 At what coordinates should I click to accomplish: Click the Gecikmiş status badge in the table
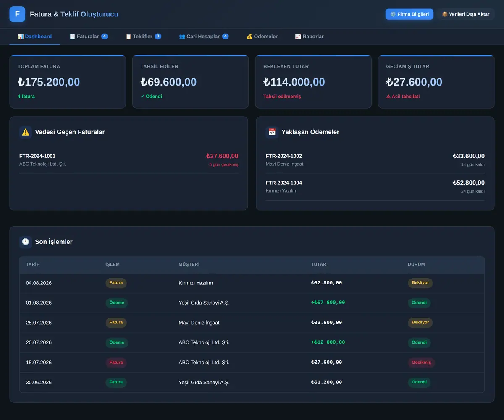click(x=421, y=363)
